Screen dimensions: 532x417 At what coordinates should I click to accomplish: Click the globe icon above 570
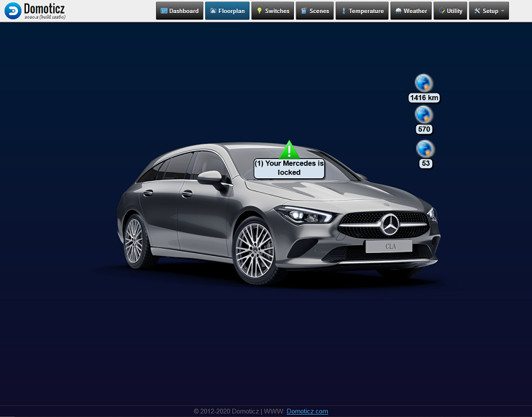(x=423, y=115)
